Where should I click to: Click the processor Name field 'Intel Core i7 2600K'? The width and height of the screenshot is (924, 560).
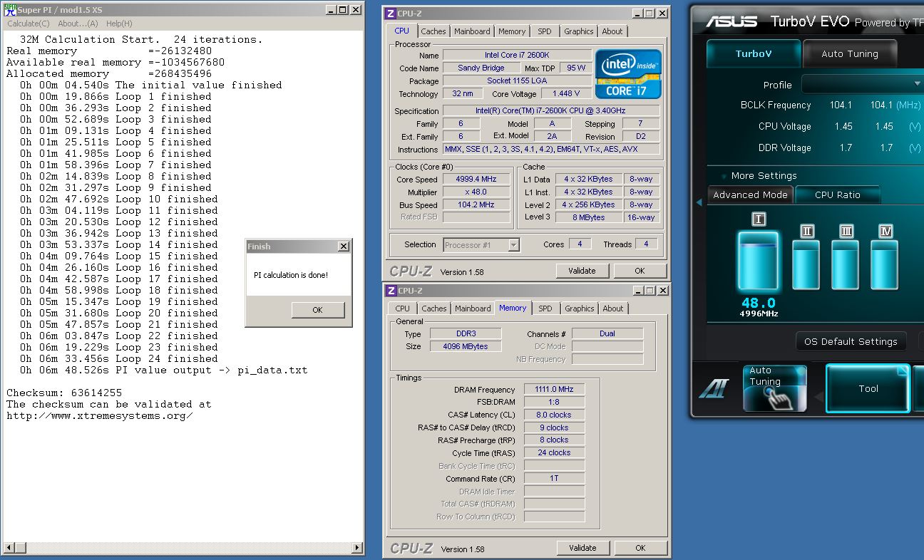click(x=518, y=56)
